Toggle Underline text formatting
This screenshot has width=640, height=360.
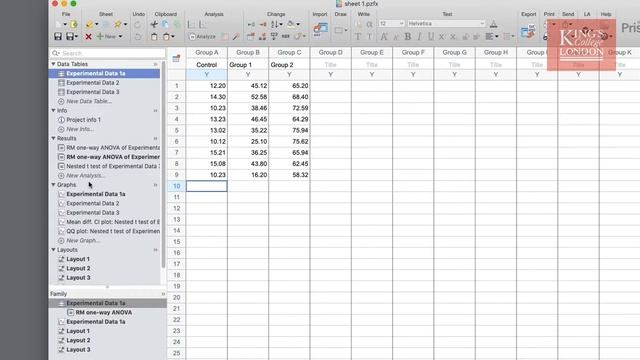point(431,37)
